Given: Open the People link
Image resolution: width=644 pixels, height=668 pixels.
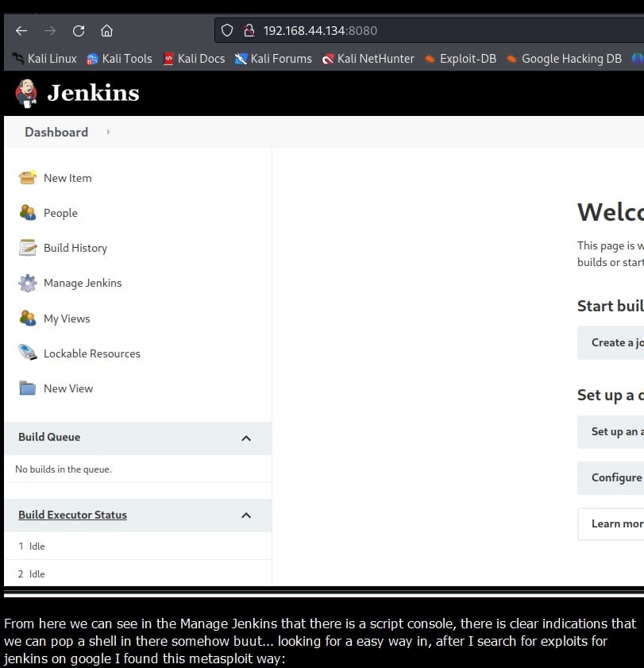Looking at the screenshot, I should coord(60,213).
